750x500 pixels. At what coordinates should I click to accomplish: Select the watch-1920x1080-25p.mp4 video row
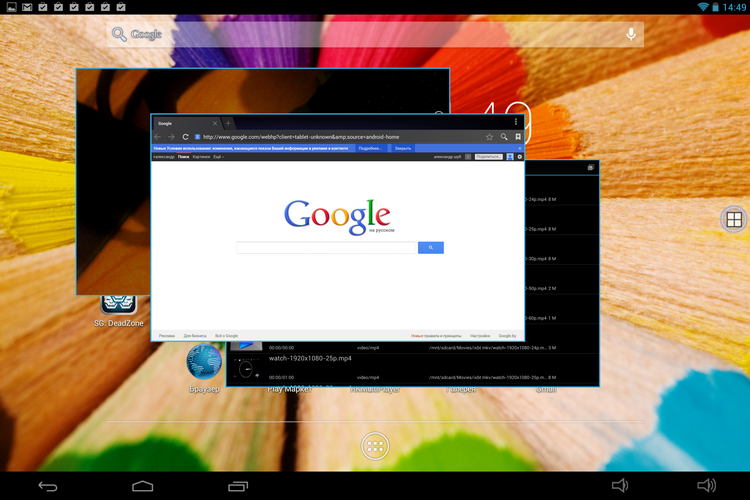[x=412, y=368]
